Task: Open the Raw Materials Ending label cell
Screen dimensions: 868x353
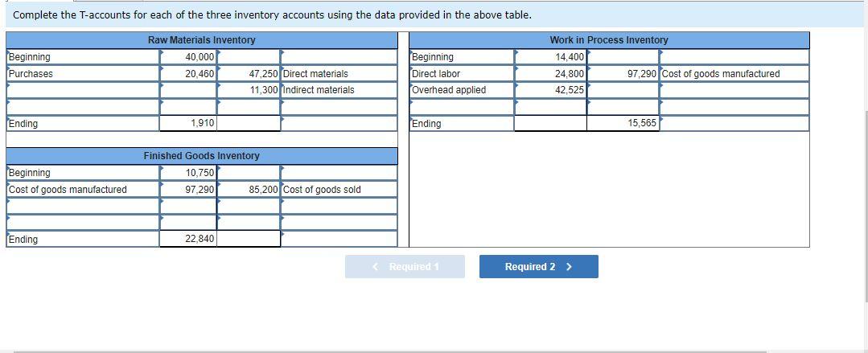Action: 83,123
